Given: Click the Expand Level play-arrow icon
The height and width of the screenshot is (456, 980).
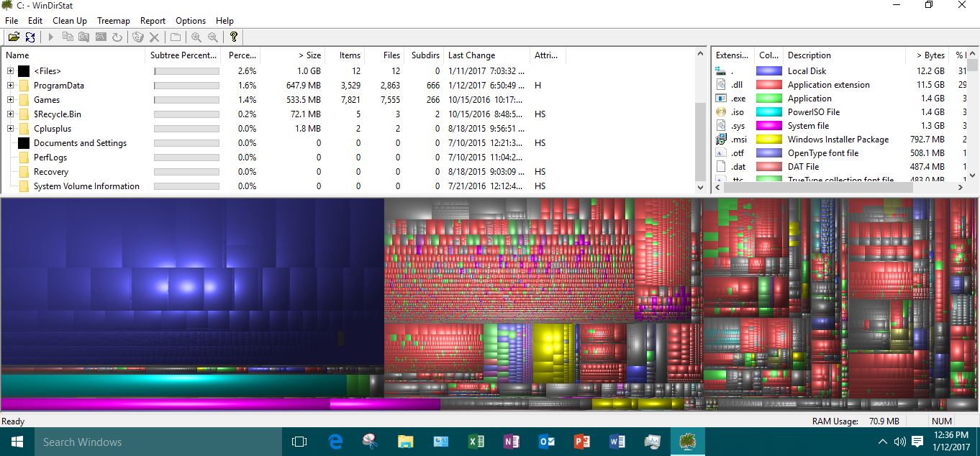Looking at the screenshot, I should pyautogui.click(x=51, y=37).
